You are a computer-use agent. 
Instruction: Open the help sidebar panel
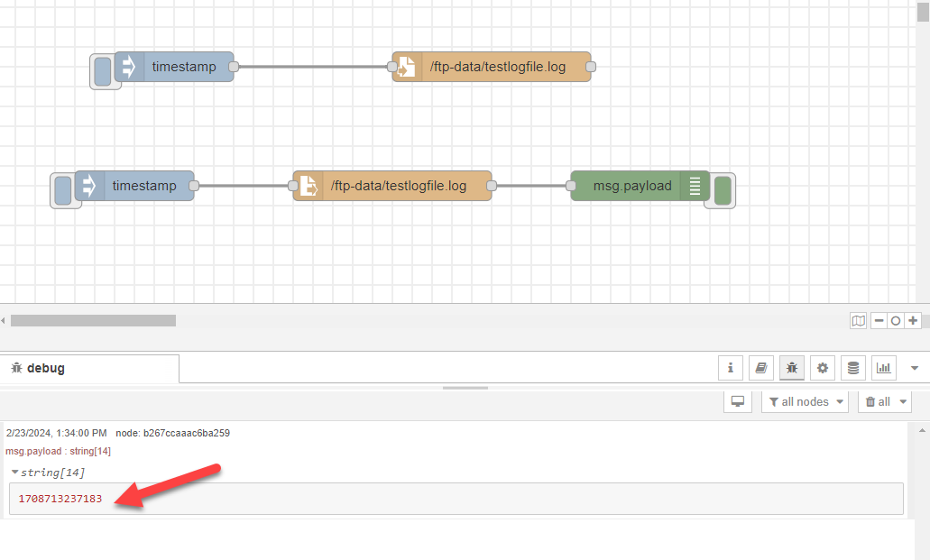pyautogui.click(x=762, y=368)
